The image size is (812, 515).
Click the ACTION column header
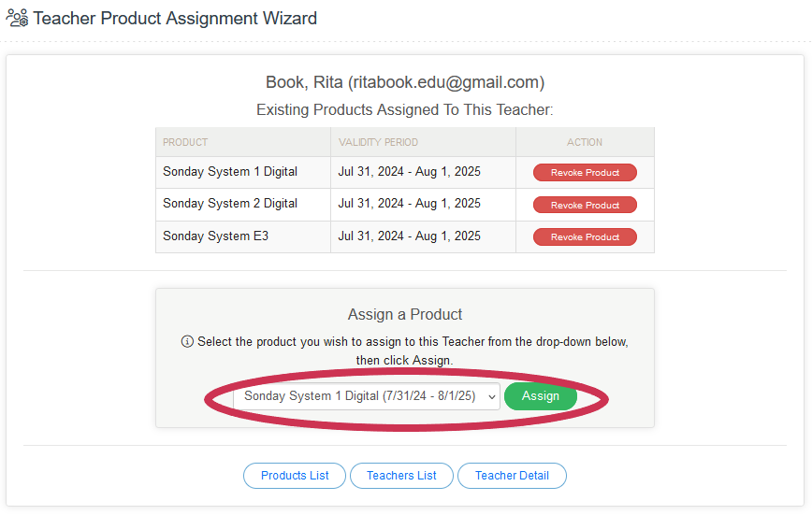(x=585, y=143)
